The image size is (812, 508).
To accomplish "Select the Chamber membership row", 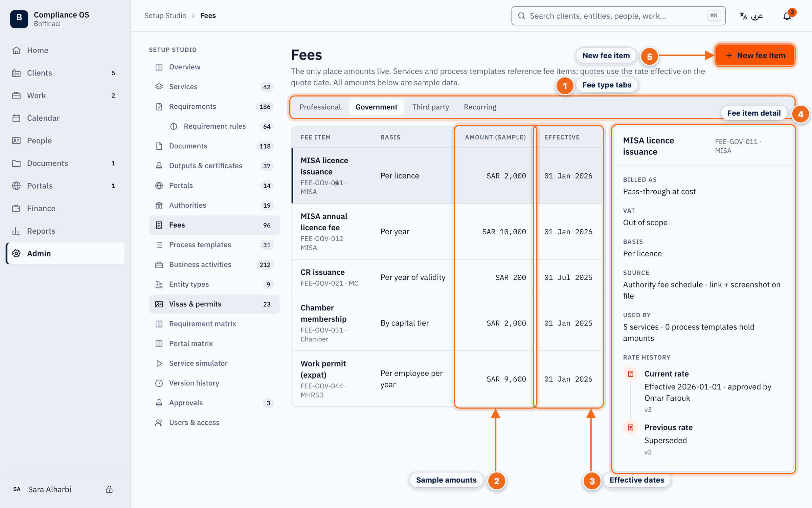I will [447, 323].
